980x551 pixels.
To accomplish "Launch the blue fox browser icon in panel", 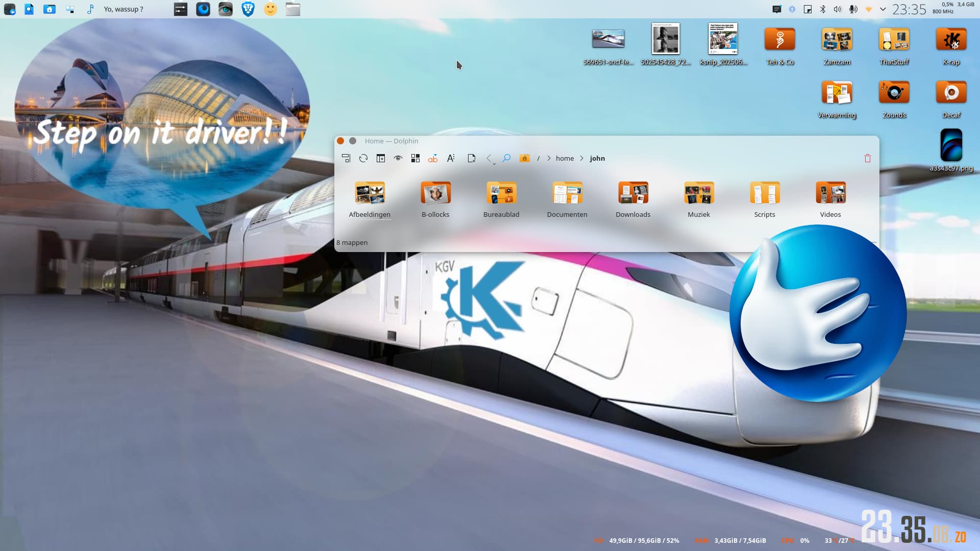I will 203,9.
